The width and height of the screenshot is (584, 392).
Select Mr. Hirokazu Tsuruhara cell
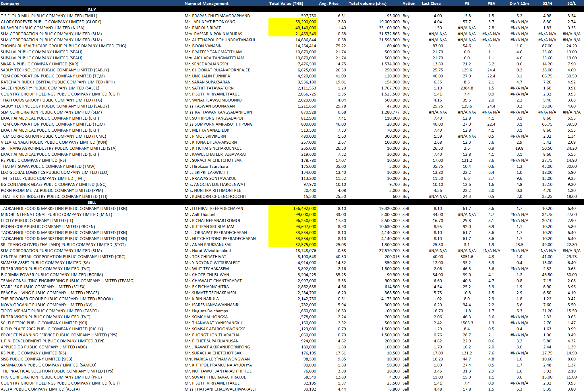(206, 166)
